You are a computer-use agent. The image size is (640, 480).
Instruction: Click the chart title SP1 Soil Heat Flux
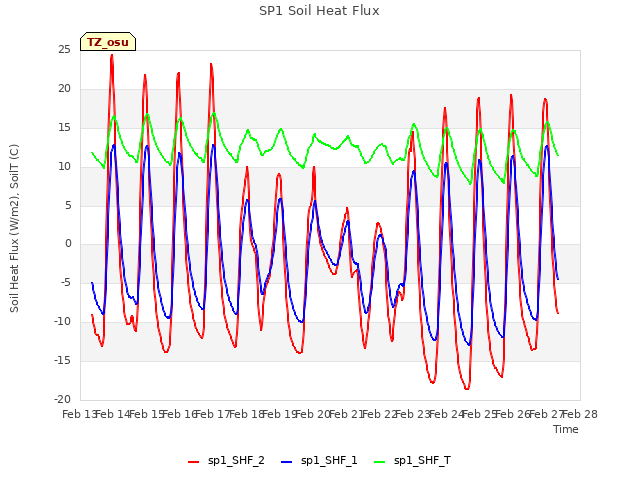pyautogui.click(x=319, y=11)
